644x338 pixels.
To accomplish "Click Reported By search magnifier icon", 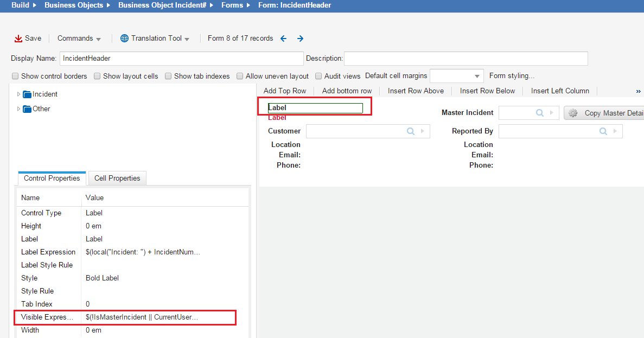I will (603, 131).
